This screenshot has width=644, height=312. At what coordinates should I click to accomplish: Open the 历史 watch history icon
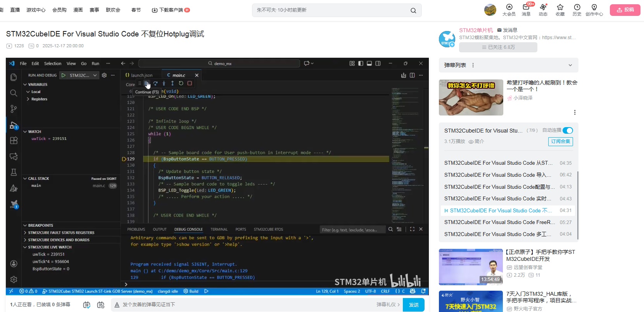(x=577, y=8)
